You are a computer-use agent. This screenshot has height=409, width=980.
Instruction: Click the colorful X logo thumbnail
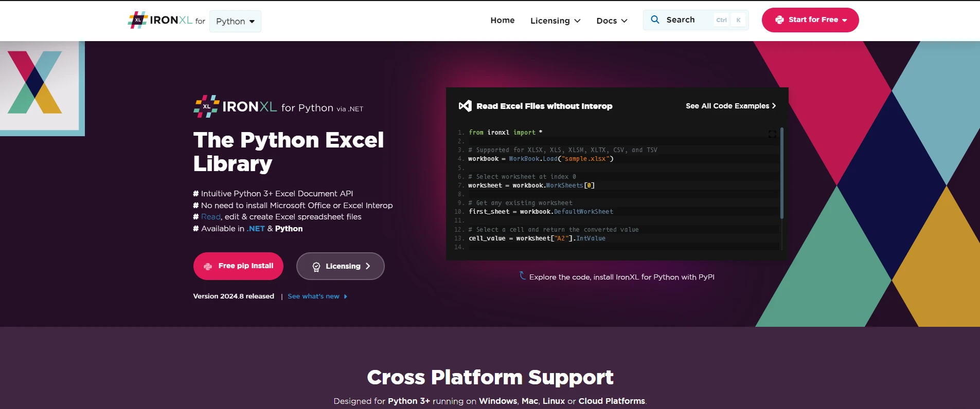click(x=35, y=82)
